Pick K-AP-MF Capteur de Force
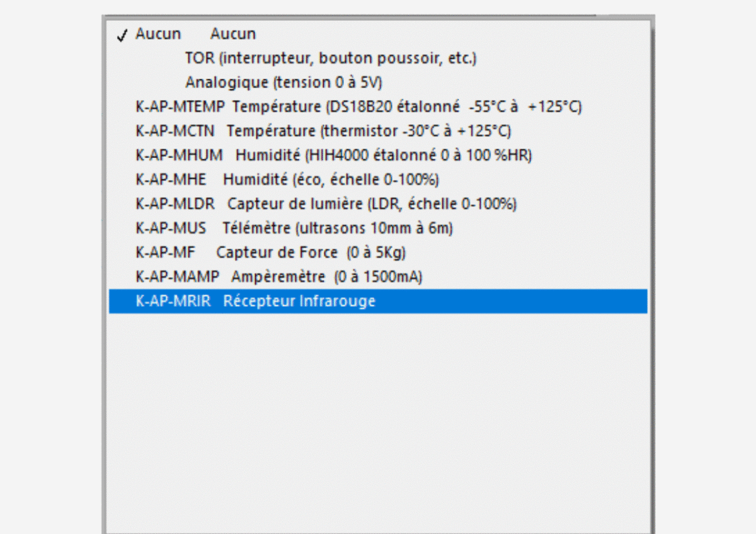756x534 pixels. pos(271,253)
